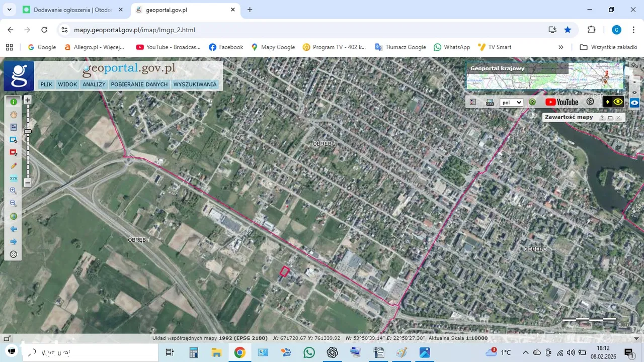Activate the green info identify tool

click(14, 102)
